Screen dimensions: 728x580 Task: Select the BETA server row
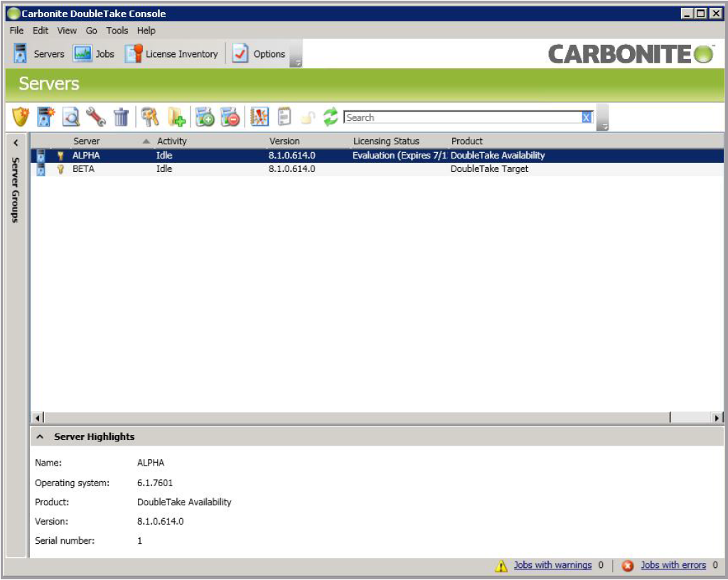point(377,169)
